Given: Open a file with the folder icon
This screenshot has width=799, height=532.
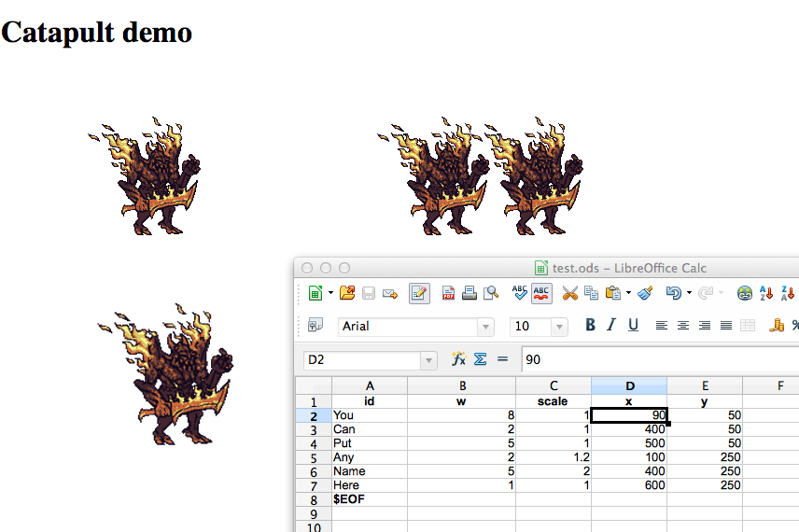Looking at the screenshot, I should 347,292.
